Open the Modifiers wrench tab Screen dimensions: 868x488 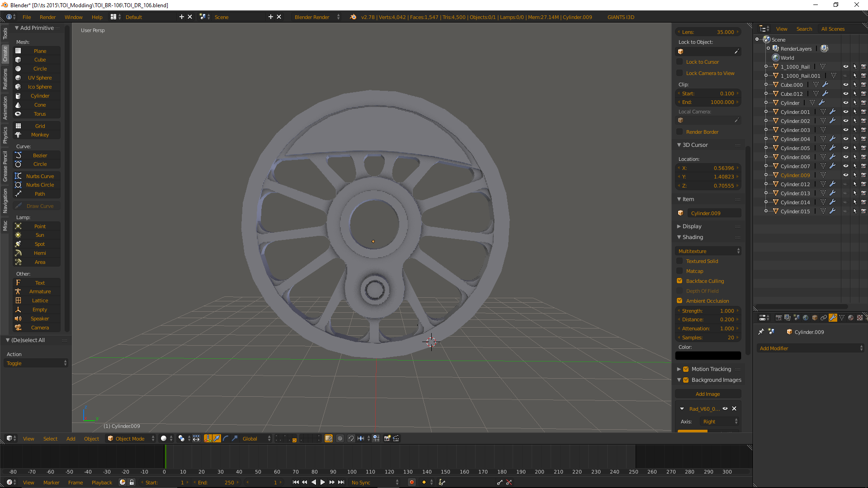(833, 318)
